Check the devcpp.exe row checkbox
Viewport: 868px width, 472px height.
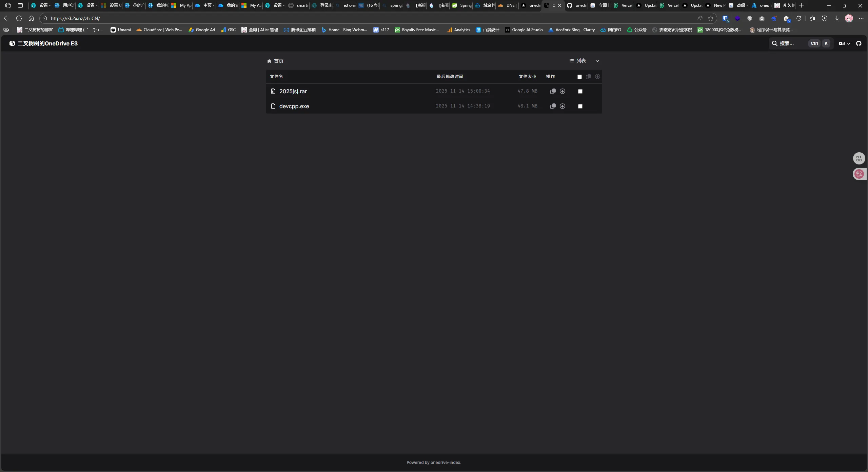point(580,106)
